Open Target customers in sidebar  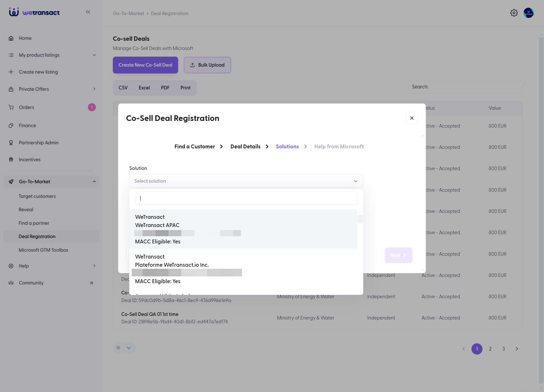pyautogui.click(x=37, y=196)
